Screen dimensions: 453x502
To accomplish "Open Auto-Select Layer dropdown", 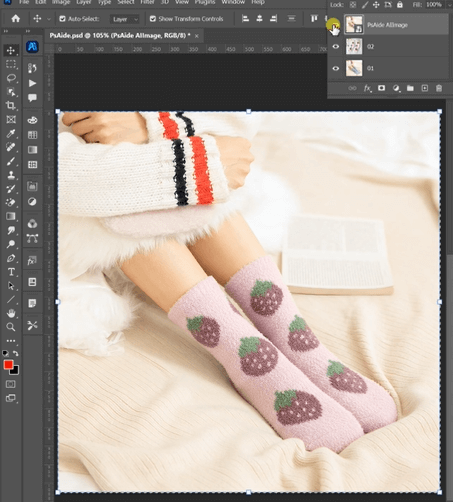I will tap(125, 19).
